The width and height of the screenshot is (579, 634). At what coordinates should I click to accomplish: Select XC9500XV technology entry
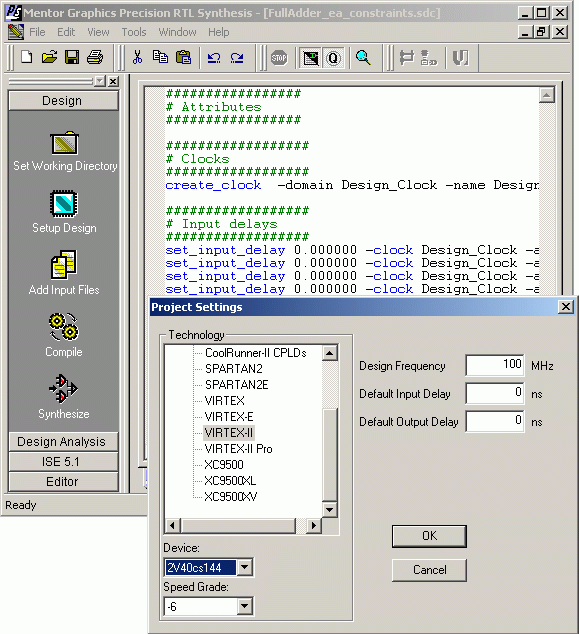coord(230,497)
